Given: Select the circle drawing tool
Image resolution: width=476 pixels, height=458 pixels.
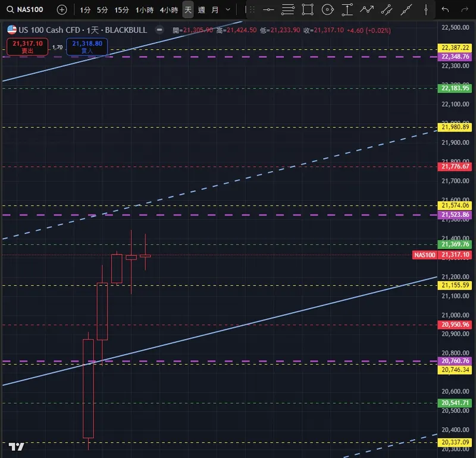Looking at the screenshot, I should point(327,10).
